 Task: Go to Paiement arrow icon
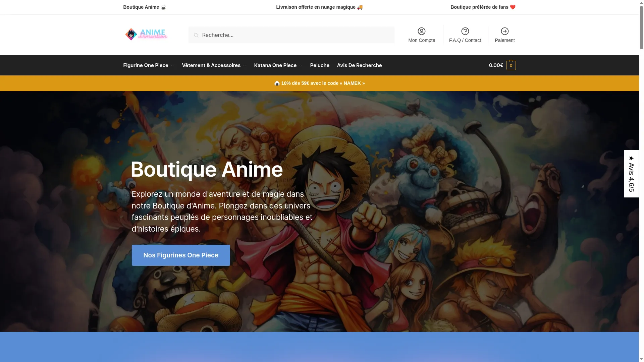[x=504, y=31]
